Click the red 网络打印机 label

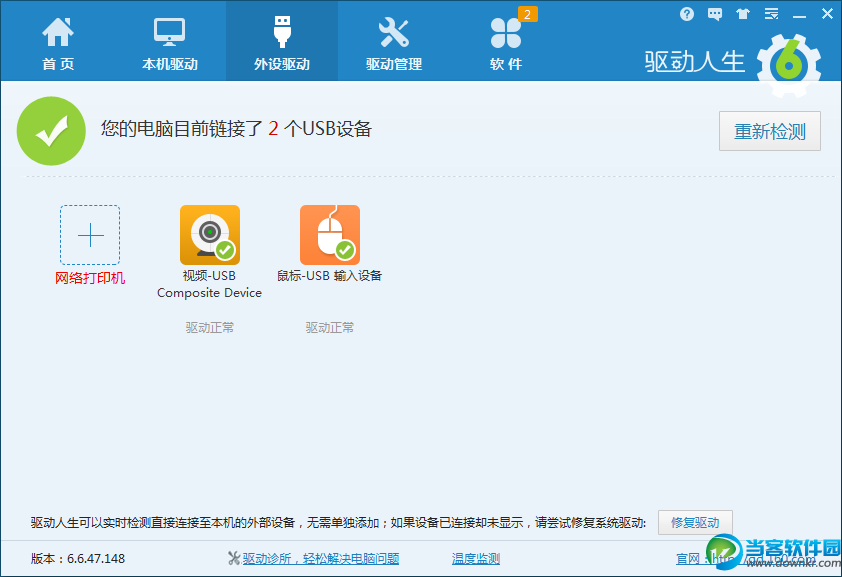90,278
